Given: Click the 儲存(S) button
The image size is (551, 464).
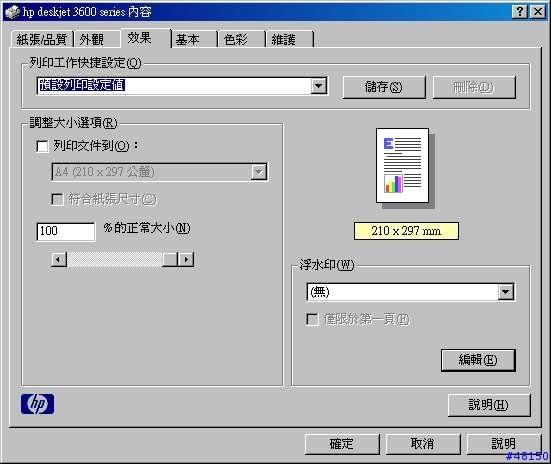Looking at the screenshot, I should point(384,87).
